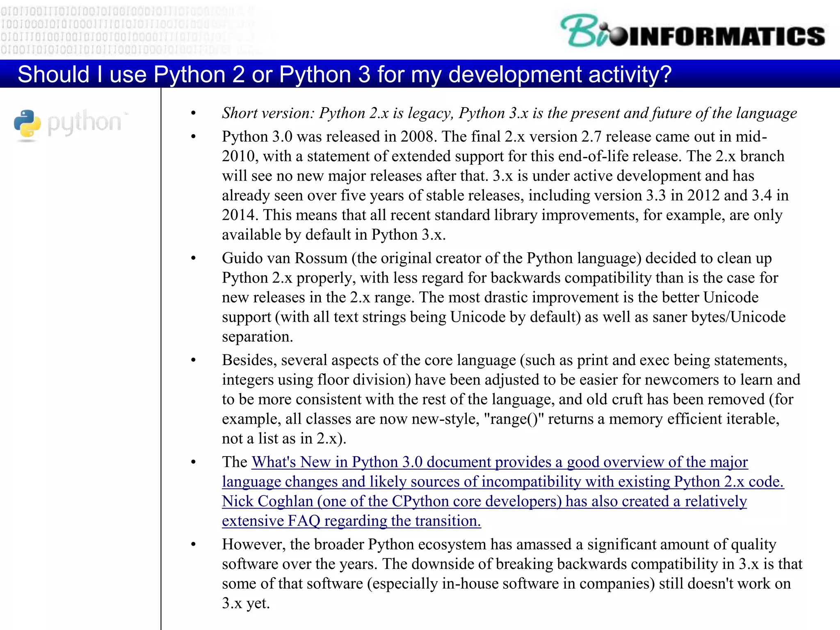Image resolution: width=840 pixels, height=630 pixels.
Task: Click the paragraph starting "Besides, several aspects"
Action: [511, 399]
